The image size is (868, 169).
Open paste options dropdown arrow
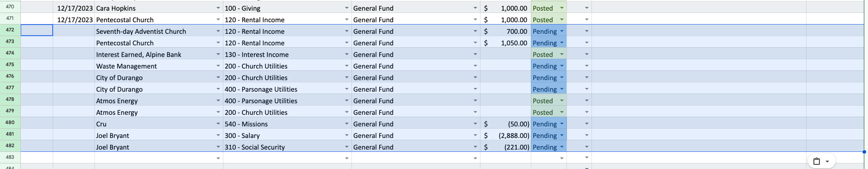click(827, 162)
